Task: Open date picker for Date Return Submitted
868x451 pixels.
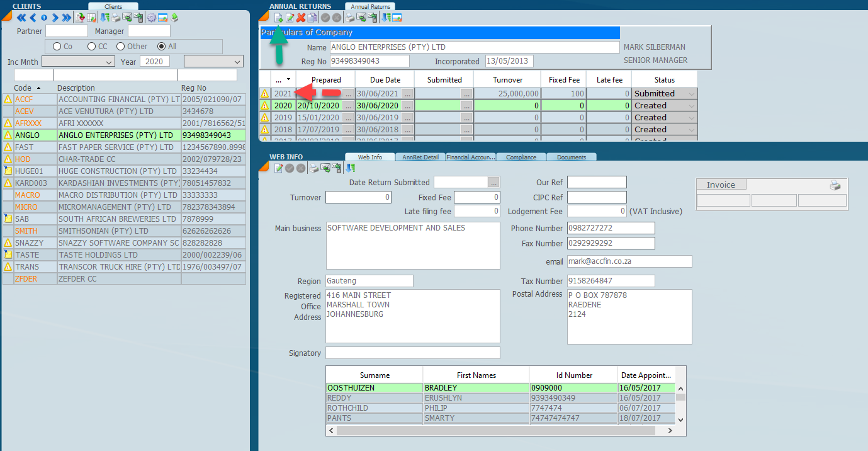Action: [x=493, y=183]
